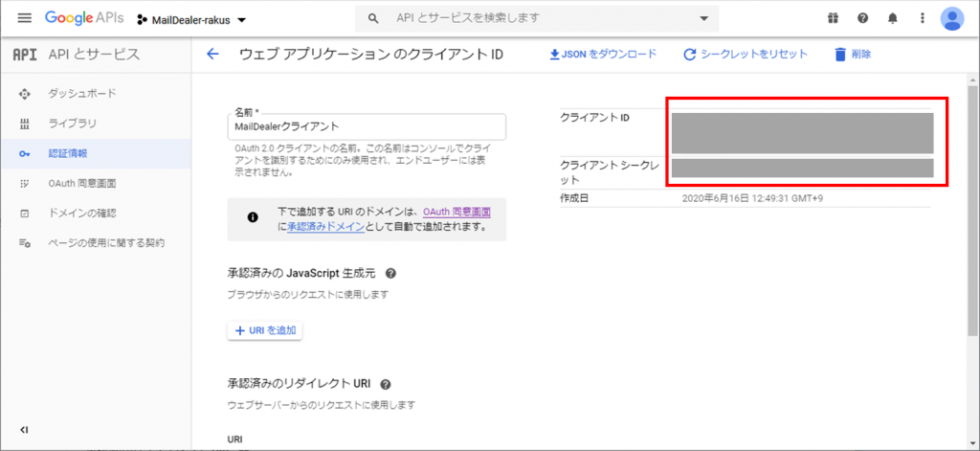This screenshot has width=980, height=451.
Task: Click the API とサービス header
Action: pyautogui.click(x=94, y=55)
